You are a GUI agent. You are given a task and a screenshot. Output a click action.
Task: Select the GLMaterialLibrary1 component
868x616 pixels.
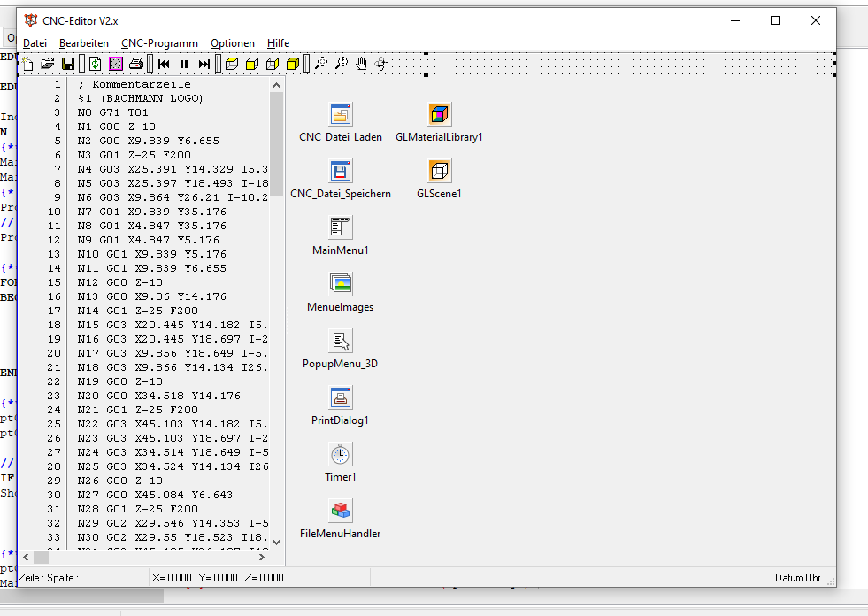440,114
